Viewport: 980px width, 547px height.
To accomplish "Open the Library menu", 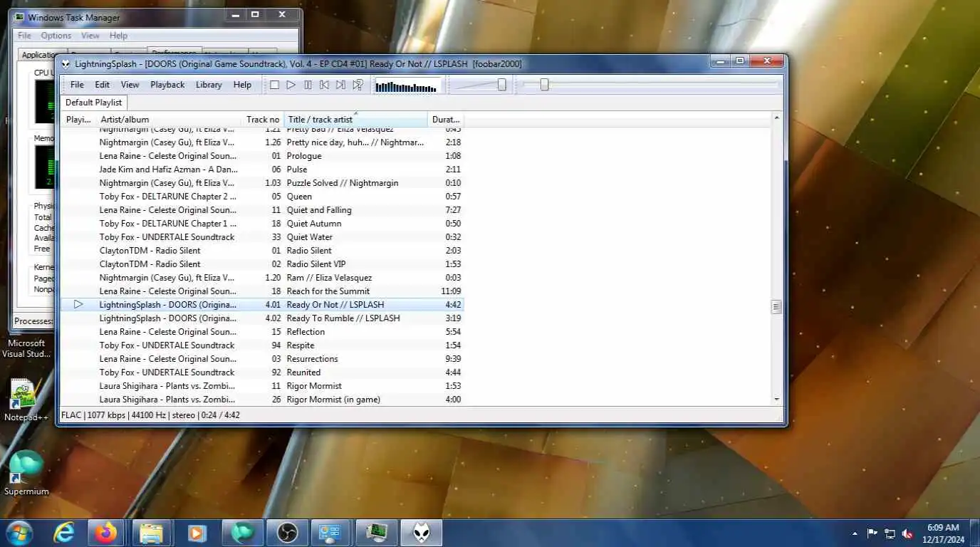I will pyautogui.click(x=209, y=85).
